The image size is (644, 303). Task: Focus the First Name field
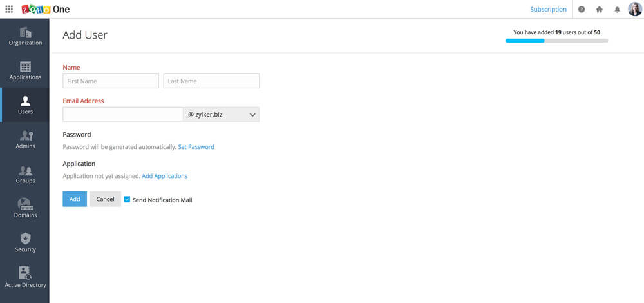111,81
